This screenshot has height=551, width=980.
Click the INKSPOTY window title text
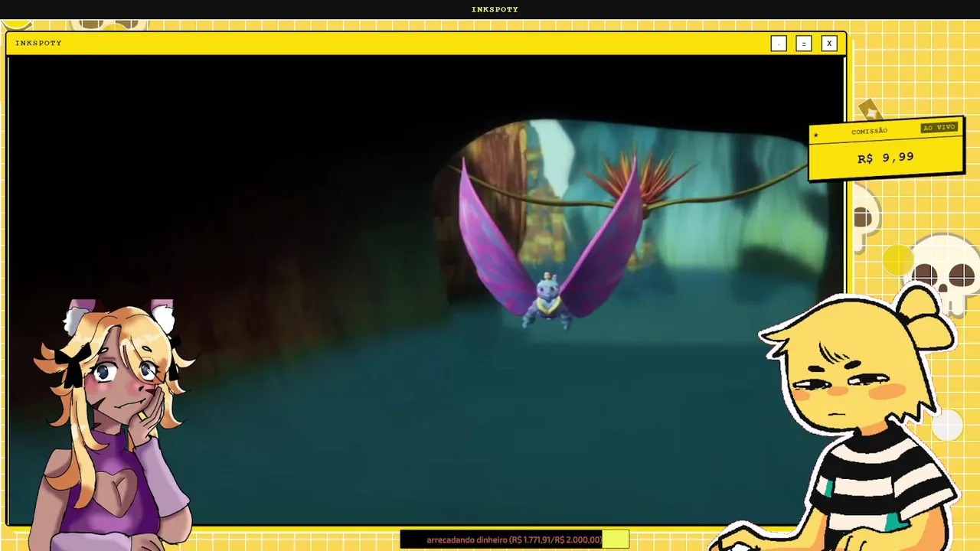tap(38, 43)
